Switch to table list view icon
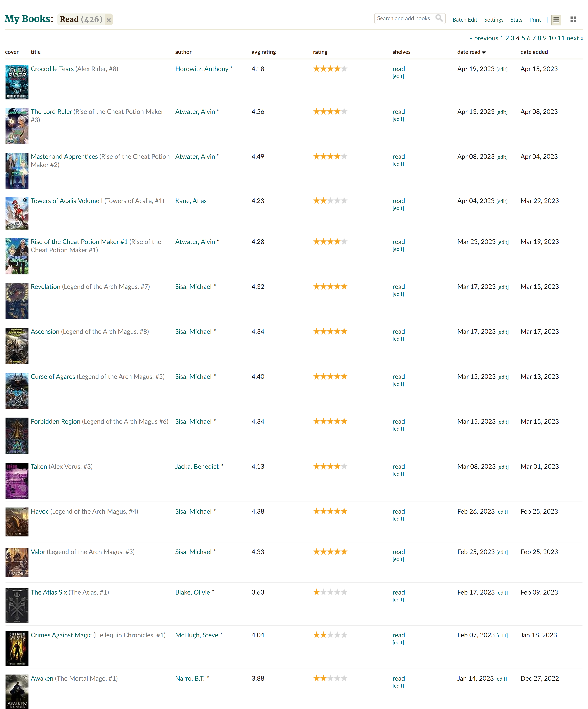This screenshot has height=709, width=588. coord(556,20)
